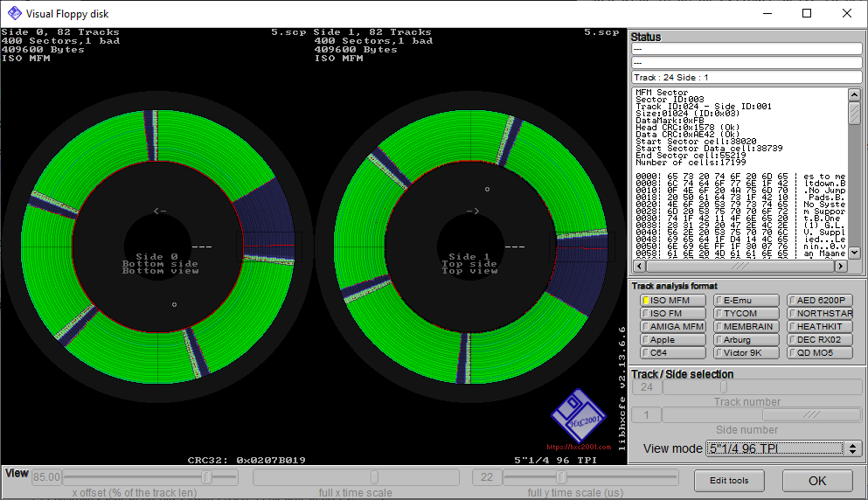Click the OK button
Screen dimensions: 868x500
coord(817,481)
